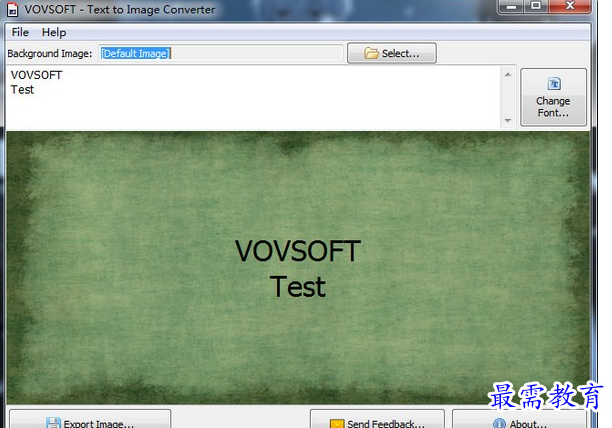Image resolution: width=612 pixels, height=428 pixels.
Task: Click the Select... background button
Action: pos(391,53)
